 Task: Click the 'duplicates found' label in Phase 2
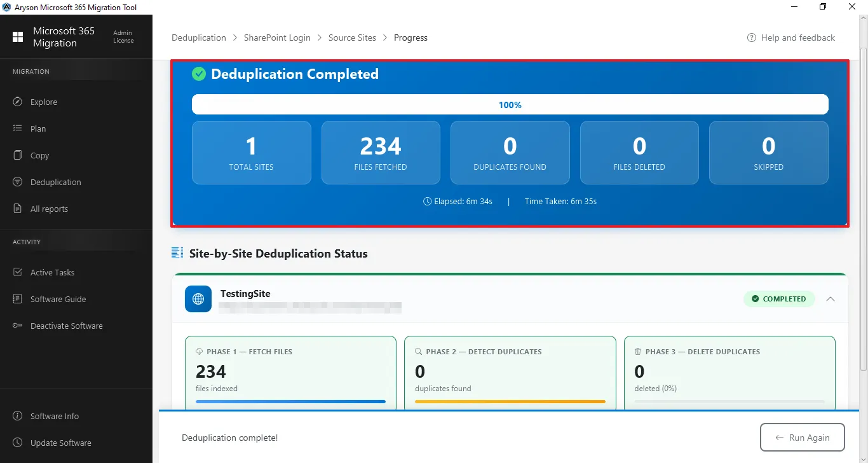coord(444,389)
